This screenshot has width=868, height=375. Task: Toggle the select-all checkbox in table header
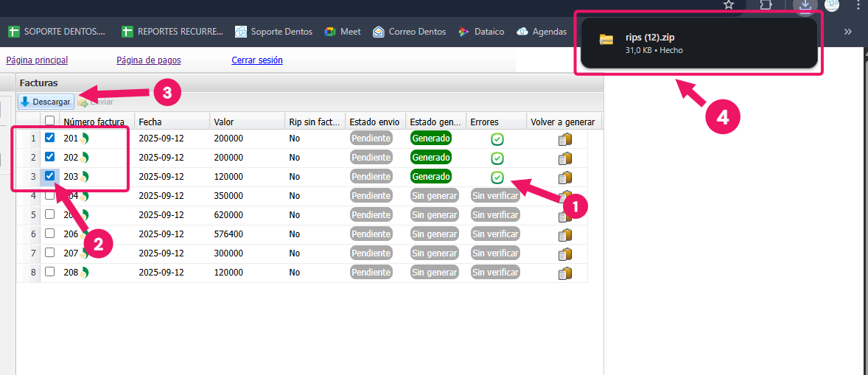pyautogui.click(x=49, y=121)
